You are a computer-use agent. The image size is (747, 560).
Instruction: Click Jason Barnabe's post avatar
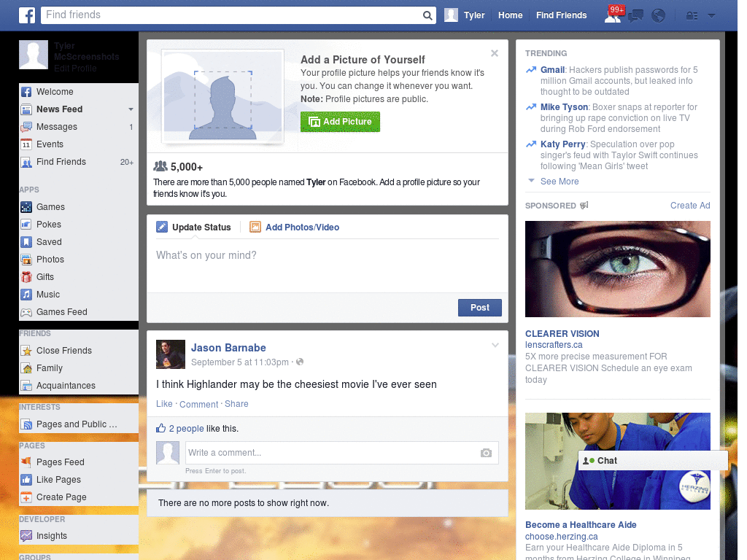tap(171, 354)
